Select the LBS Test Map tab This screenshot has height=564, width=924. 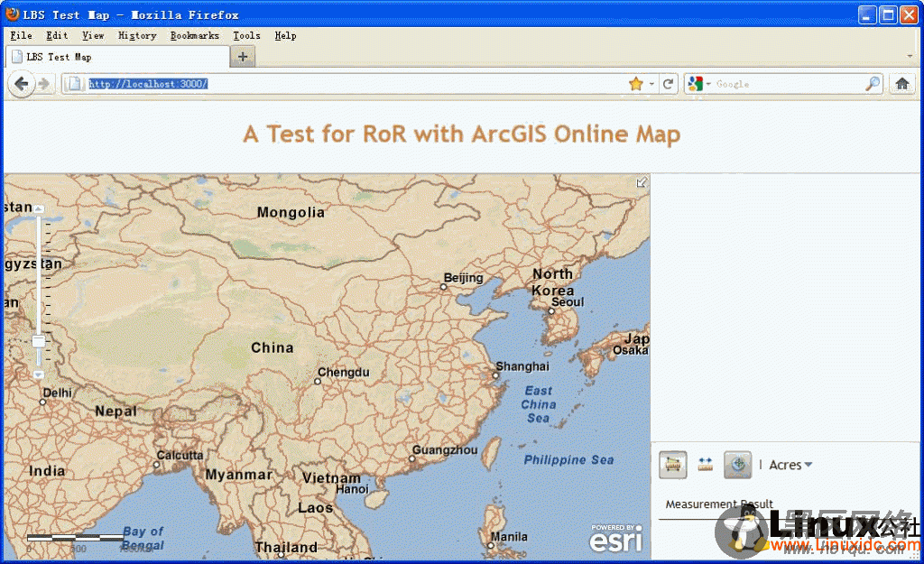coord(117,57)
